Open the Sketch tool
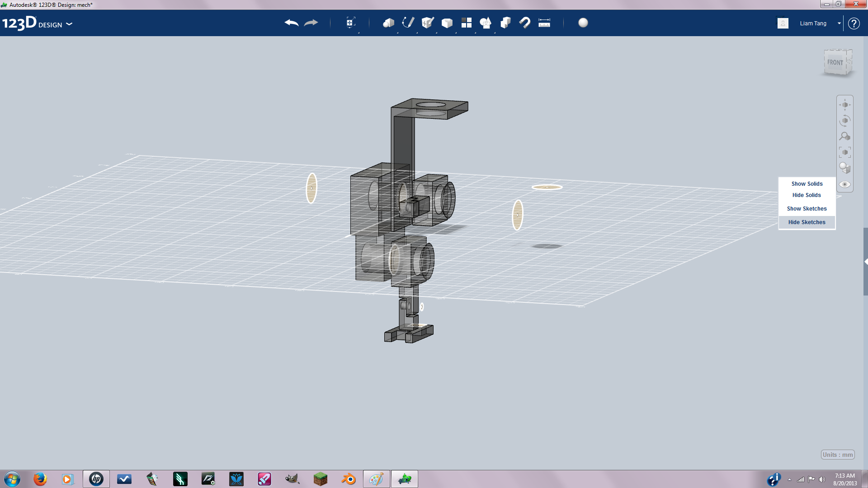Viewport: 868px width, 488px height. 408,23
